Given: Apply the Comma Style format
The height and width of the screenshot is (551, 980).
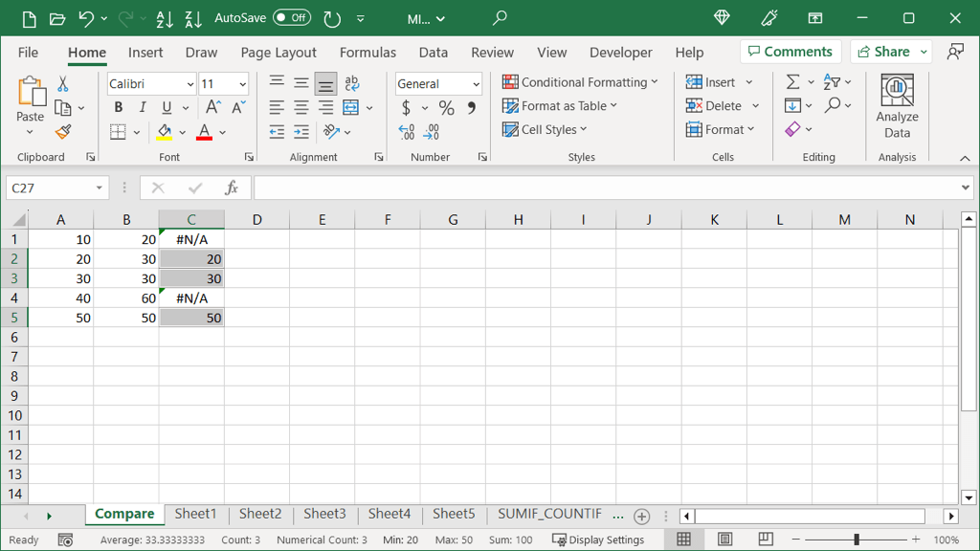Looking at the screenshot, I should [471, 108].
